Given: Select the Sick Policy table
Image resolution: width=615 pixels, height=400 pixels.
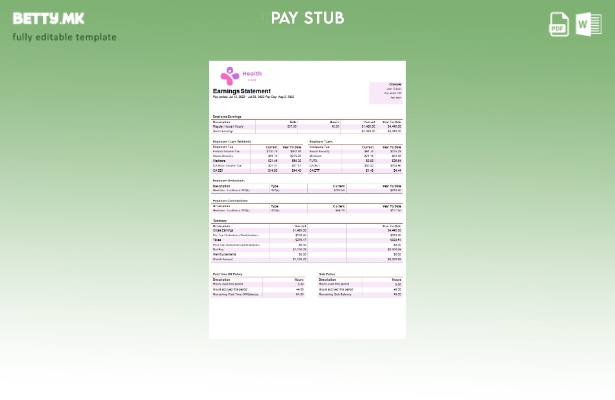Looking at the screenshot, I should (360, 285).
